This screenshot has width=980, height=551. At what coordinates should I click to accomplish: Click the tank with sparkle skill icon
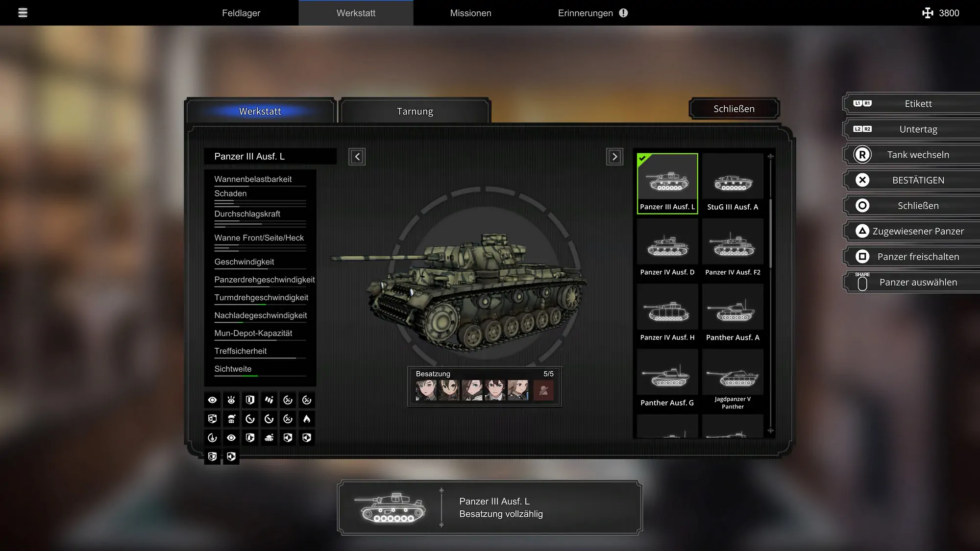(x=269, y=438)
